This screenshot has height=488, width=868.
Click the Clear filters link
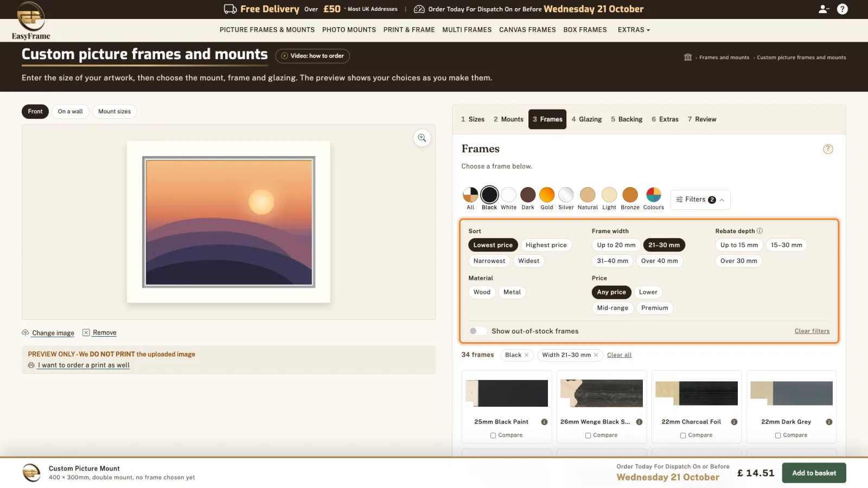pos(812,331)
